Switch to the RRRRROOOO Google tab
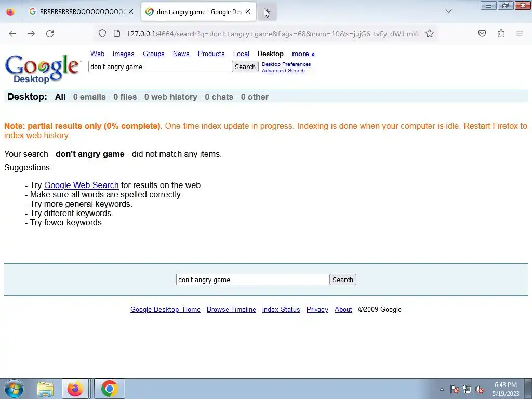Image resolution: width=532 pixels, height=399 pixels. 82,11
